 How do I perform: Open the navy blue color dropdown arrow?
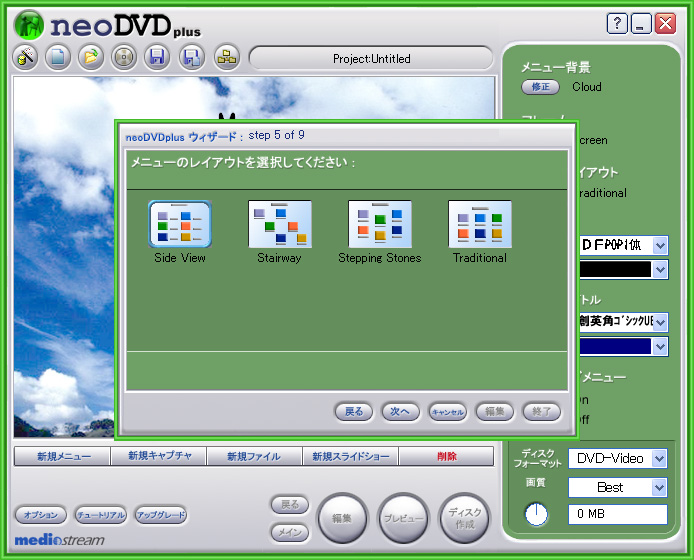[x=660, y=347]
